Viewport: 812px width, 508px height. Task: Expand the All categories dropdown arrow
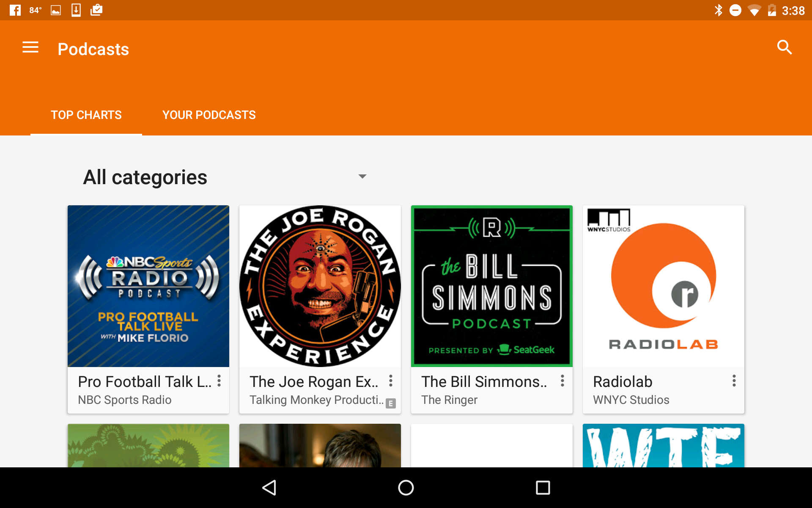(362, 177)
